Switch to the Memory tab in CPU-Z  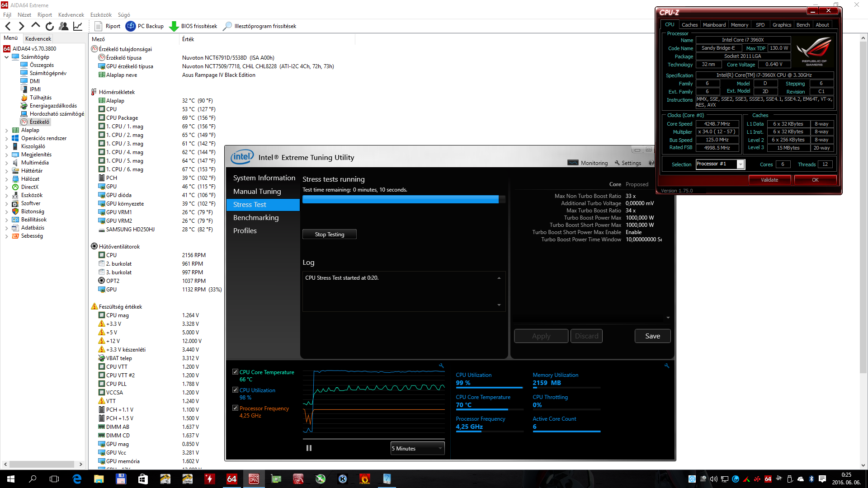[740, 25]
